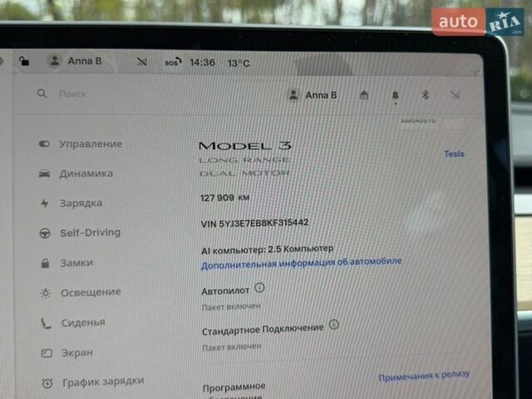Open the Динамика menu item
The height and width of the screenshot is (399, 532).
point(86,174)
